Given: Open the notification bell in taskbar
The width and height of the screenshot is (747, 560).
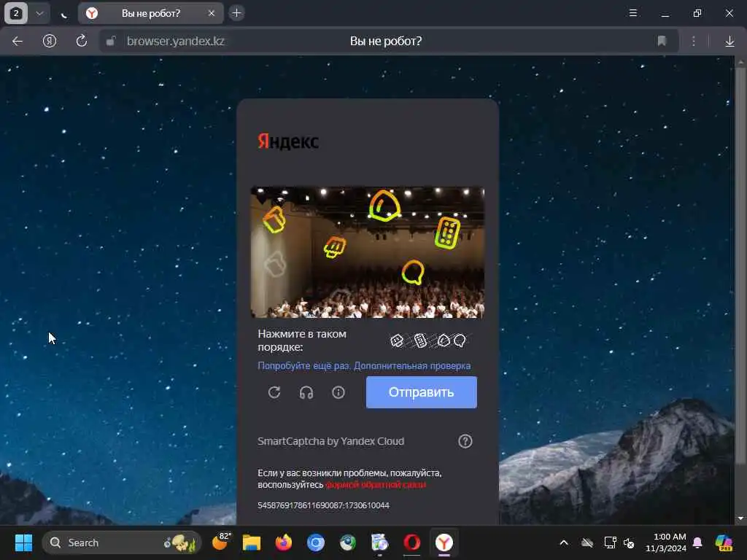Looking at the screenshot, I should tap(697, 542).
